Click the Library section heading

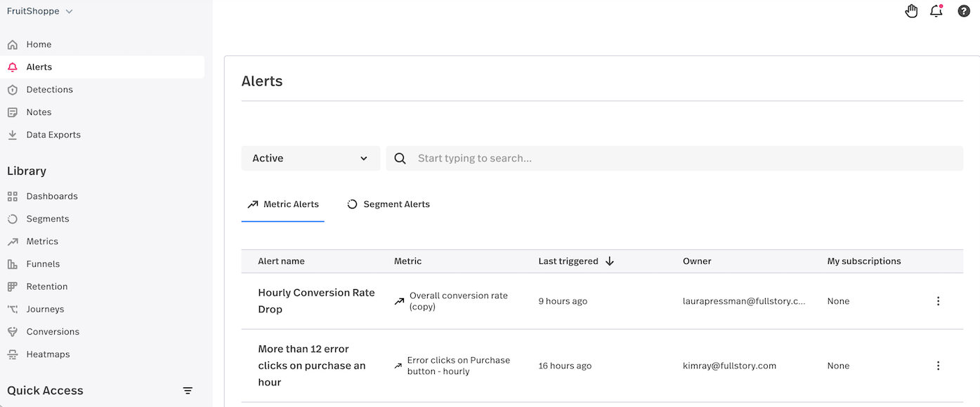pos(27,171)
